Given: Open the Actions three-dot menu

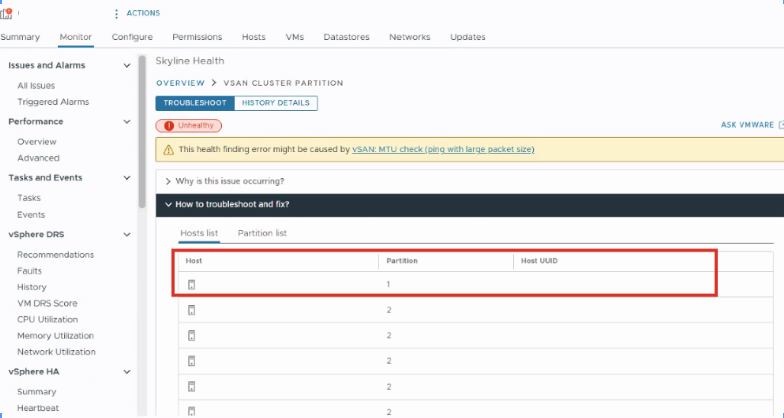Looking at the screenshot, I should pos(116,13).
